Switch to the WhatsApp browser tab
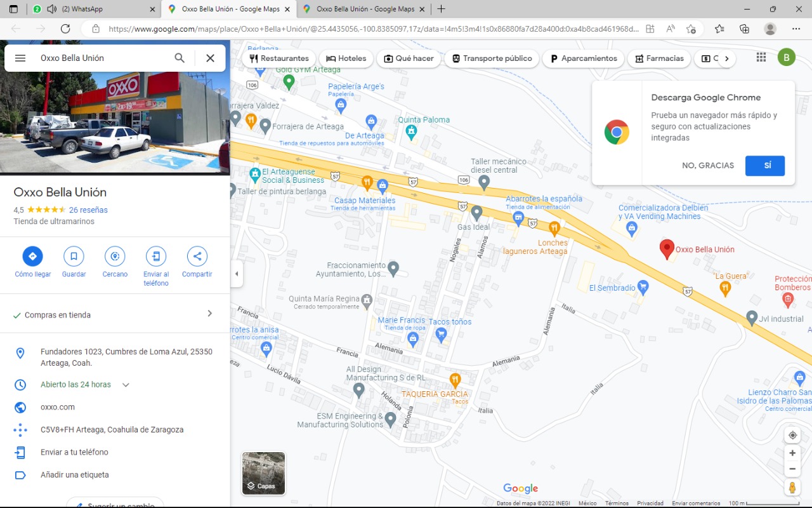The image size is (812, 508). click(95, 10)
